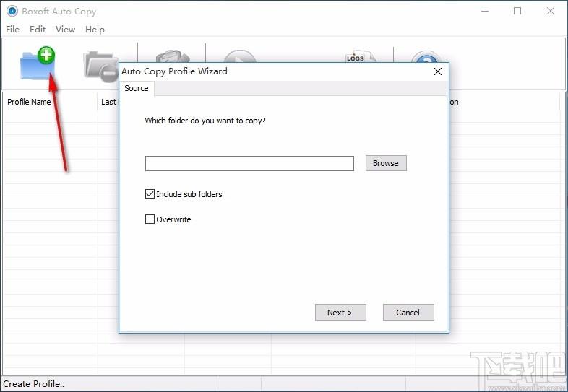
Task: Click the Delete Profile folder-minus icon
Action: click(x=100, y=67)
